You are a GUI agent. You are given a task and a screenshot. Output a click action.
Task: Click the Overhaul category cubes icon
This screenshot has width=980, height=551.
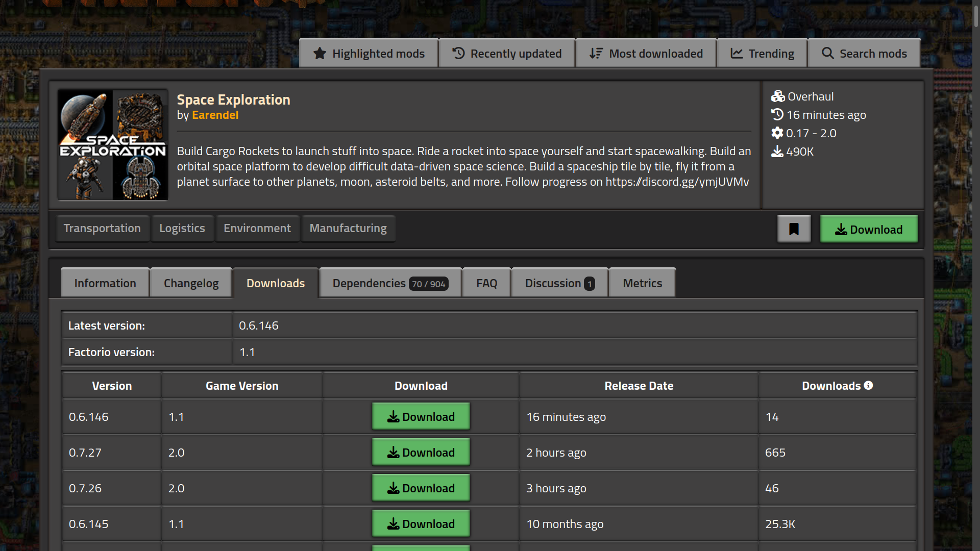(777, 96)
